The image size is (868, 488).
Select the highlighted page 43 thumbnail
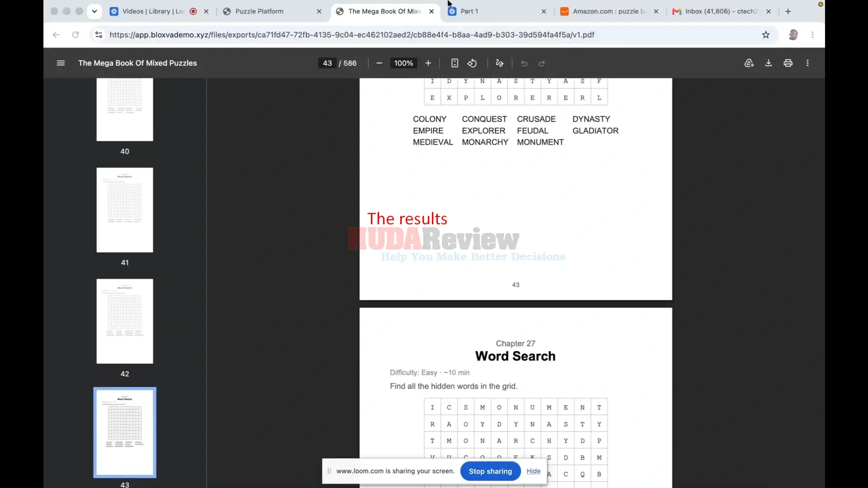(125, 432)
